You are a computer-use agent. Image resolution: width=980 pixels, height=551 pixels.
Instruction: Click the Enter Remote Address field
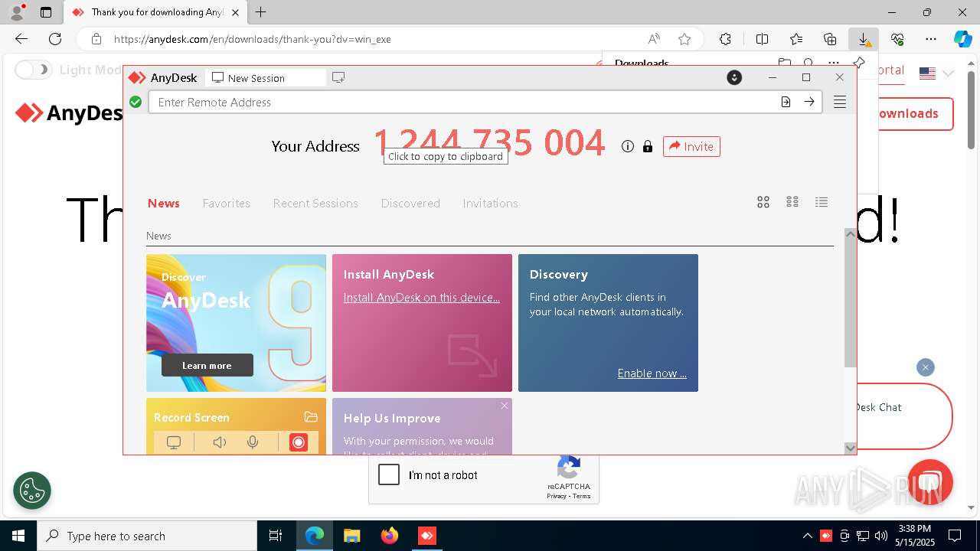[463, 102]
